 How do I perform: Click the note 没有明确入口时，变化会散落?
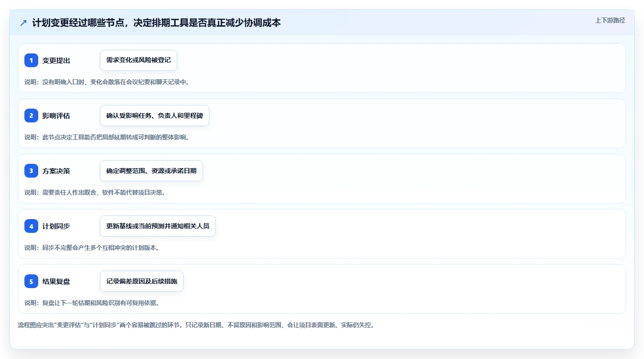(x=107, y=82)
